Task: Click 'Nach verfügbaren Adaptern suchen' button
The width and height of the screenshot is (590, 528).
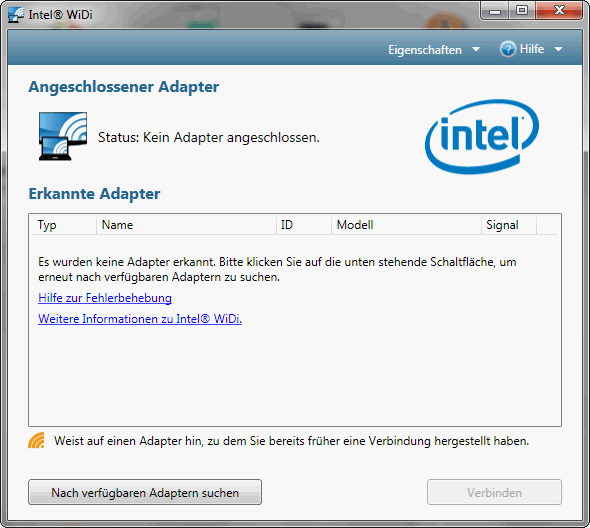Action: coord(145,492)
